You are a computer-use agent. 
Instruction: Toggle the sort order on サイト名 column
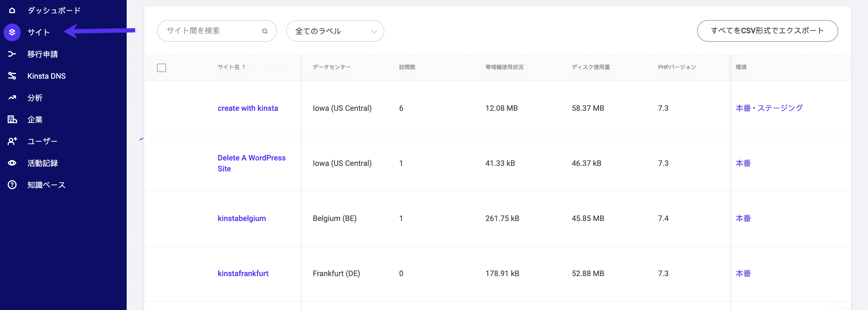point(232,67)
